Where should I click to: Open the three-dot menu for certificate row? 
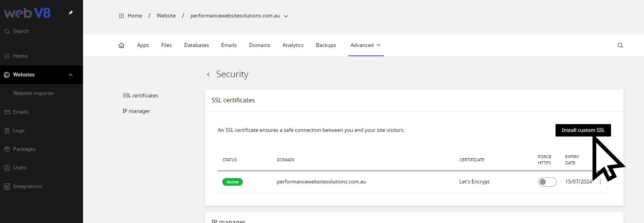600,182
